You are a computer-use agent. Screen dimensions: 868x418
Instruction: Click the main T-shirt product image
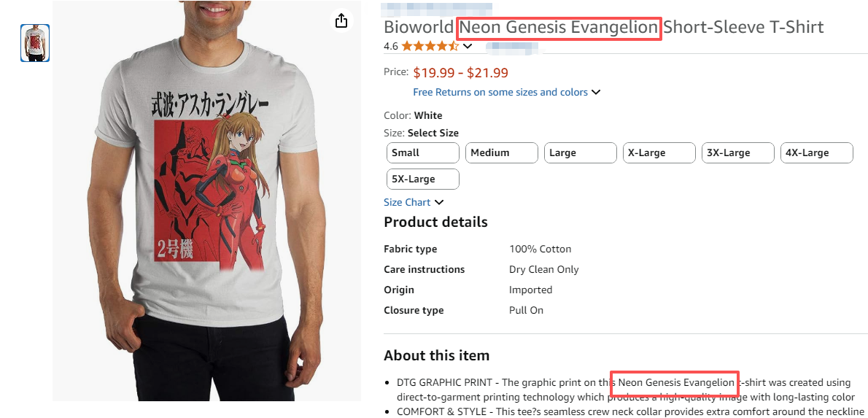pos(206,204)
